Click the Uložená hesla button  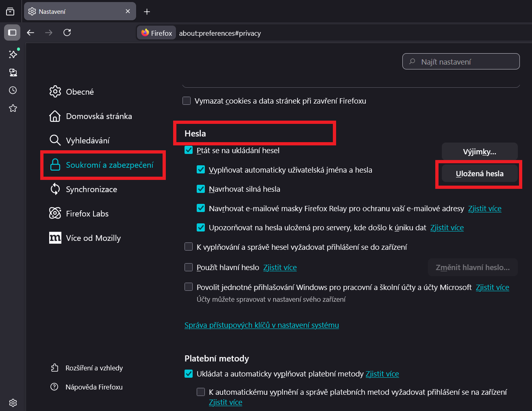[x=480, y=174]
